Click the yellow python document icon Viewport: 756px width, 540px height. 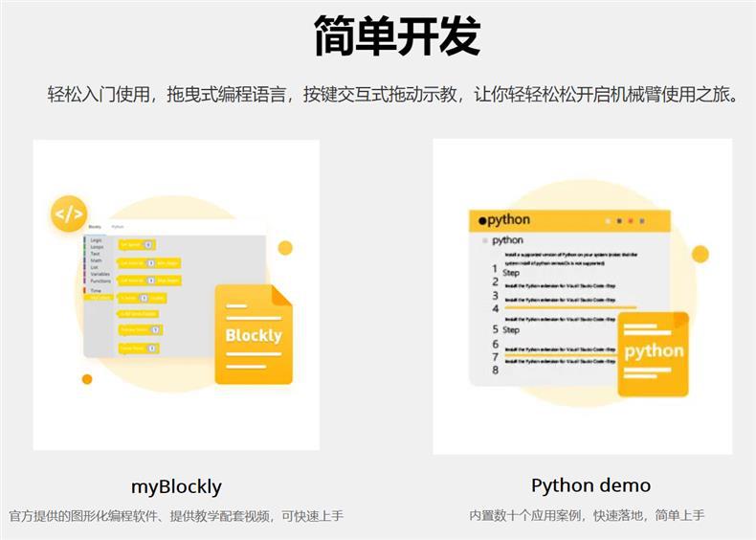[654, 354]
